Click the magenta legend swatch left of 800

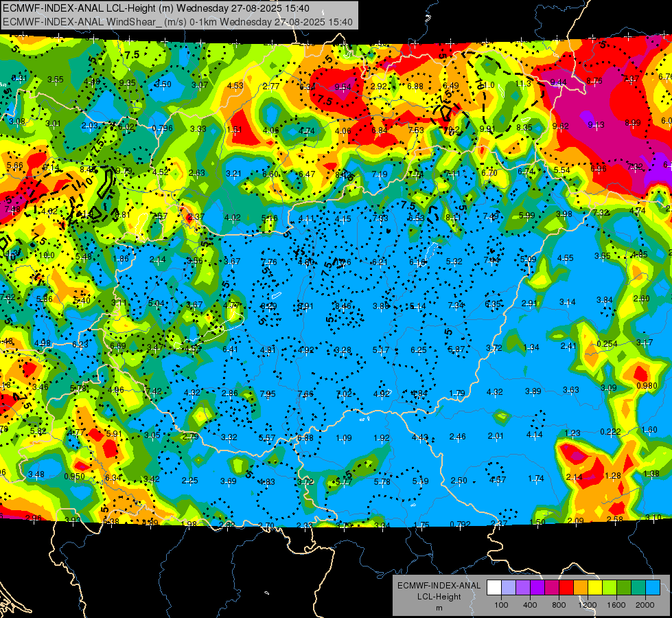[552, 587]
